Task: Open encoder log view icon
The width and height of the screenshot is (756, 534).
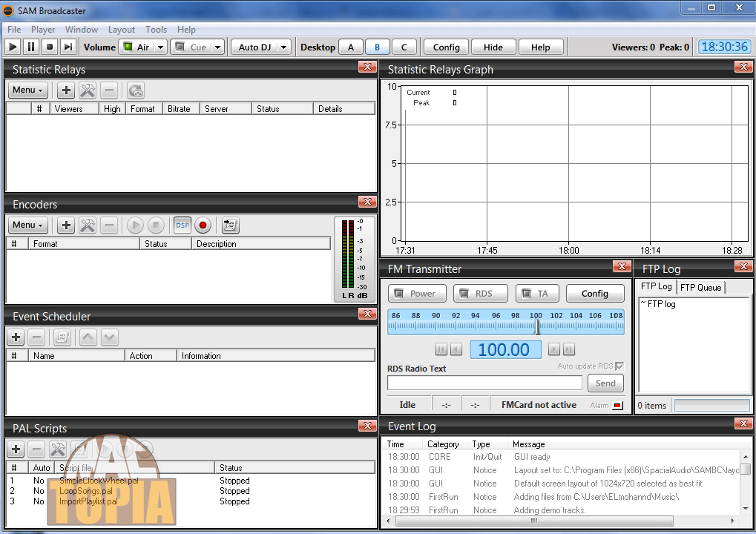Action: tap(231, 225)
